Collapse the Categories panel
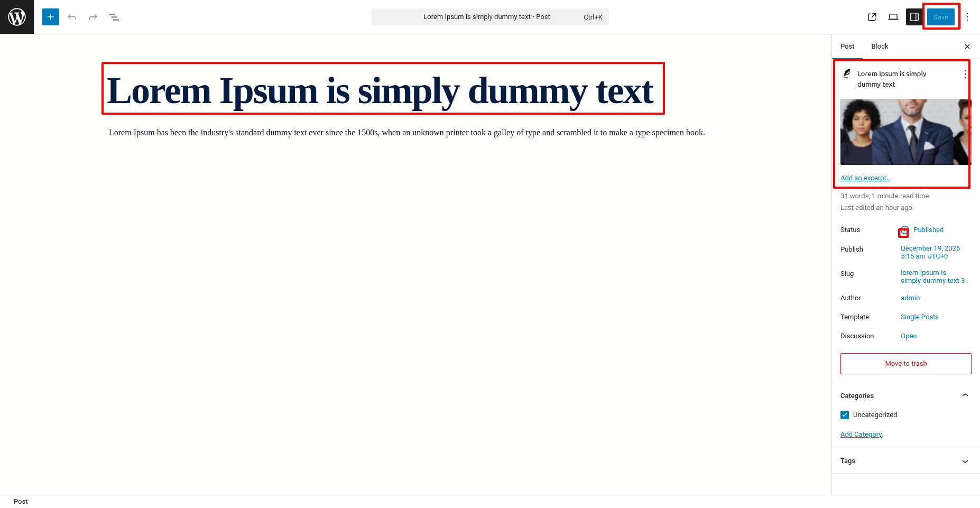This screenshot has width=980, height=508. (x=965, y=395)
